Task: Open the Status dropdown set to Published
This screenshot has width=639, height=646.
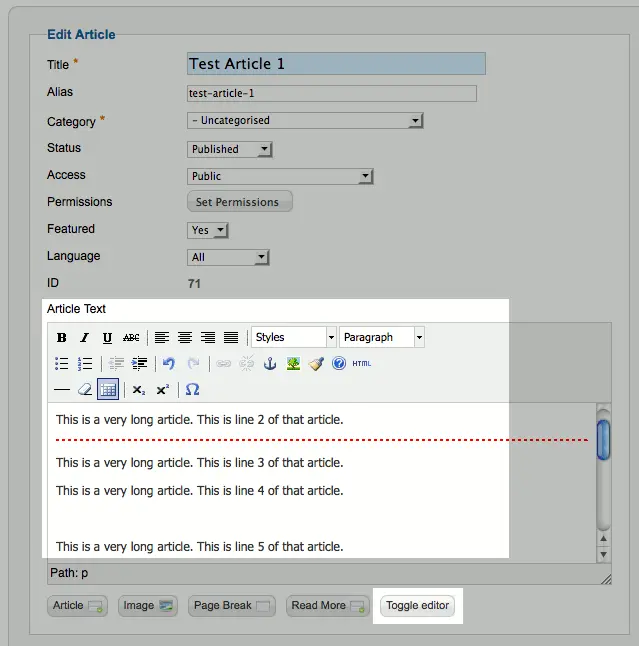Action: pos(230,149)
